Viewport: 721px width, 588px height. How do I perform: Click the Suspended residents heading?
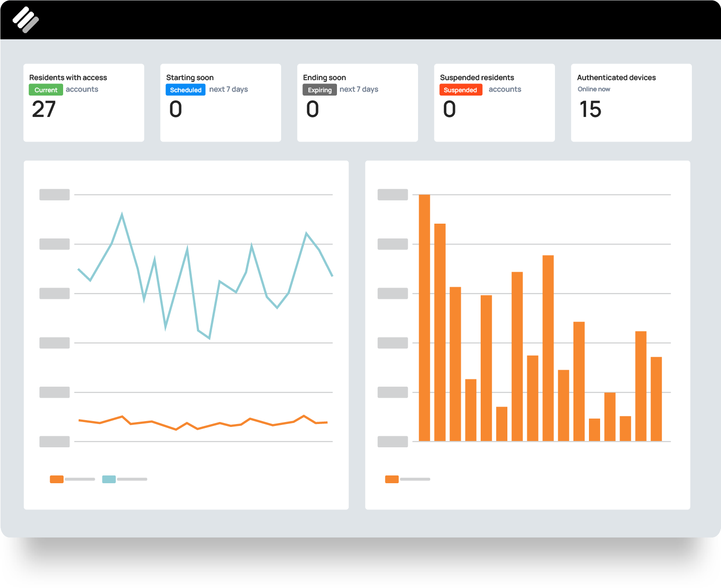click(x=477, y=78)
